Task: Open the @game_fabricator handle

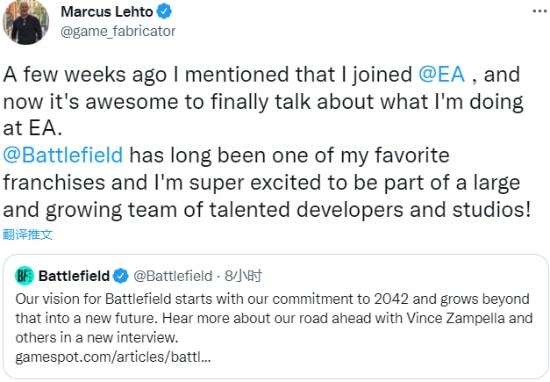Action: point(118,31)
